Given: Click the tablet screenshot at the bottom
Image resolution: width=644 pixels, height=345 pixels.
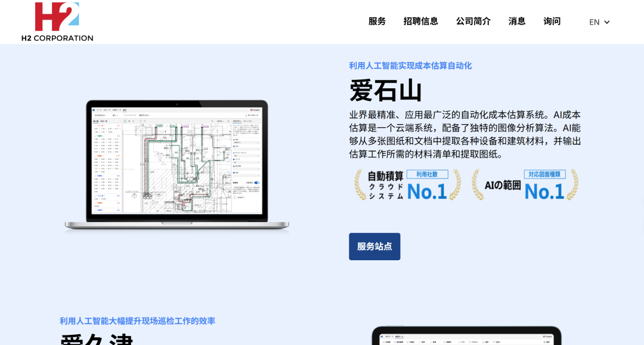Looking at the screenshot, I should (x=466, y=337).
